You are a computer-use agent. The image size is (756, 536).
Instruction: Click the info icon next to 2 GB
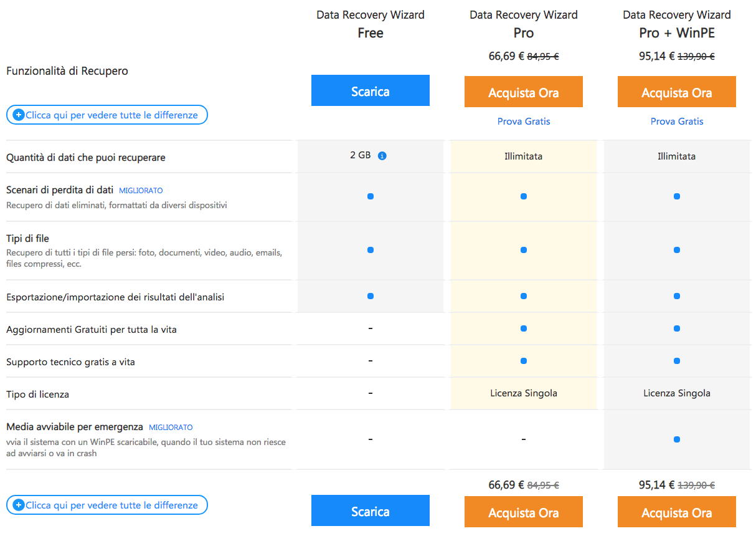click(382, 156)
